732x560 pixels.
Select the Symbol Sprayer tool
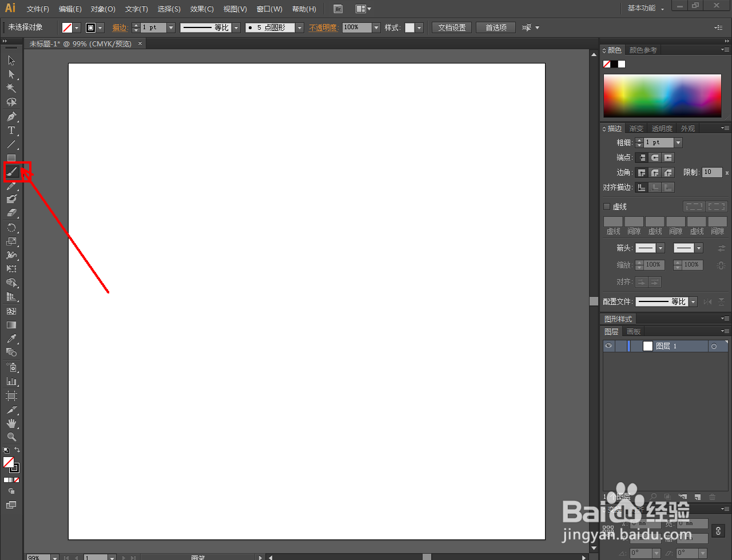(11, 367)
